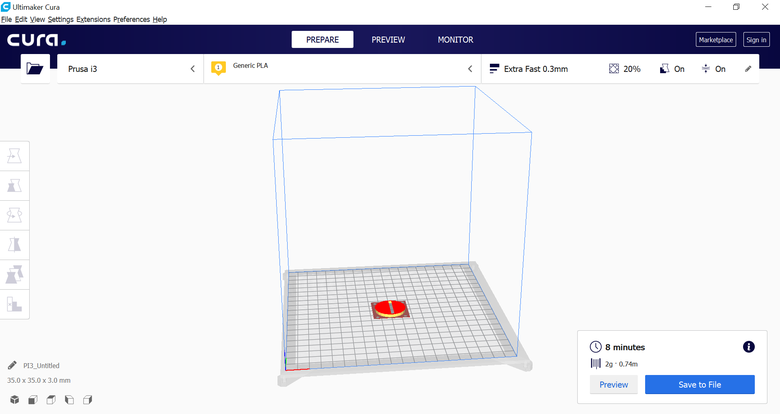This screenshot has width=780, height=414.
Task: Open the File menu
Action: (x=6, y=19)
